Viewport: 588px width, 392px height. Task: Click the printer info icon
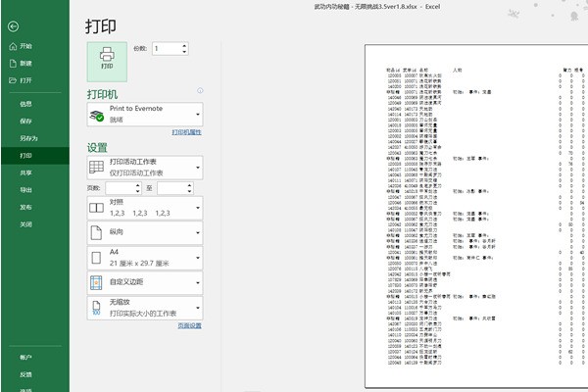coord(200,90)
